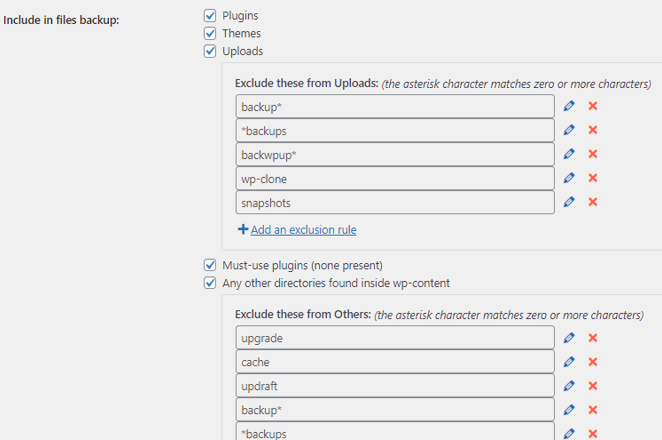
Task: Edit the wp-clone exclusion rule
Action: [x=569, y=178]
